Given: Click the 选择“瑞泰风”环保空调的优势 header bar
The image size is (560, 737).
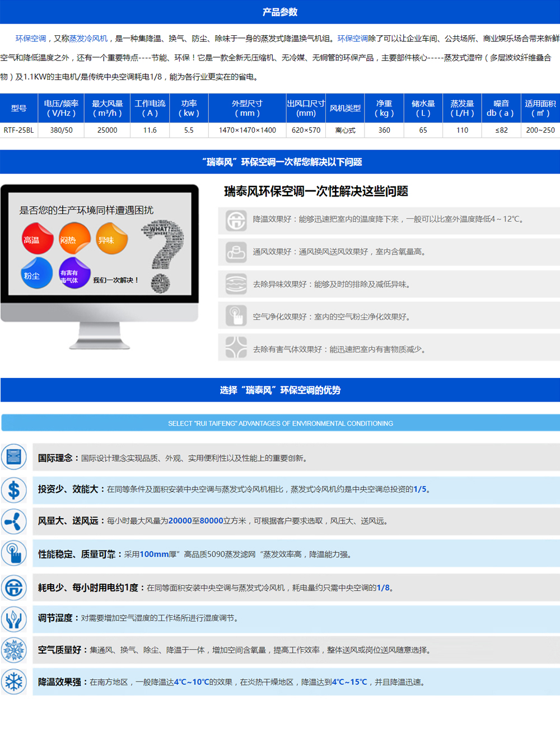Looking at the screenshot, I should pyautogui.click(x=280, y=390).
